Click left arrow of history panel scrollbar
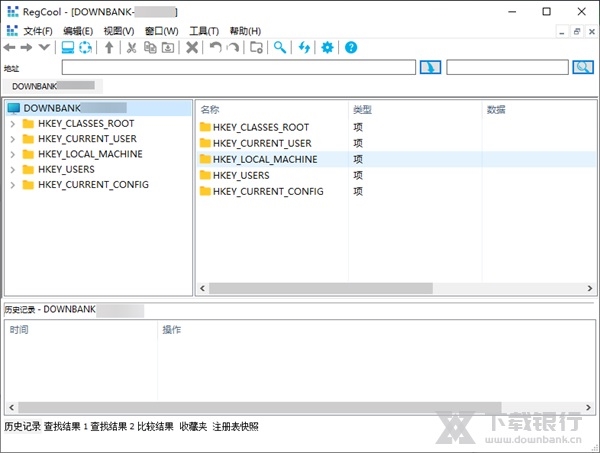Screen dimensions: 600x453 pos(11,407)
